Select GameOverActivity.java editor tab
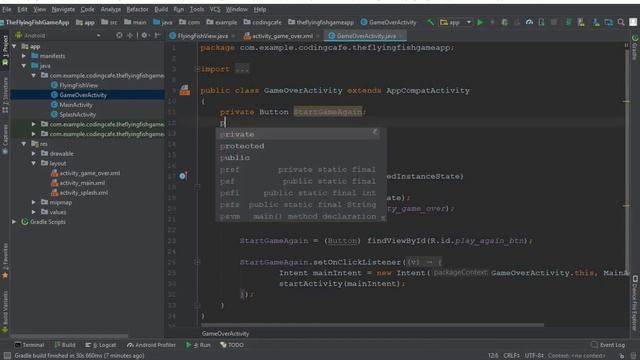 click(x=366, y=36)
